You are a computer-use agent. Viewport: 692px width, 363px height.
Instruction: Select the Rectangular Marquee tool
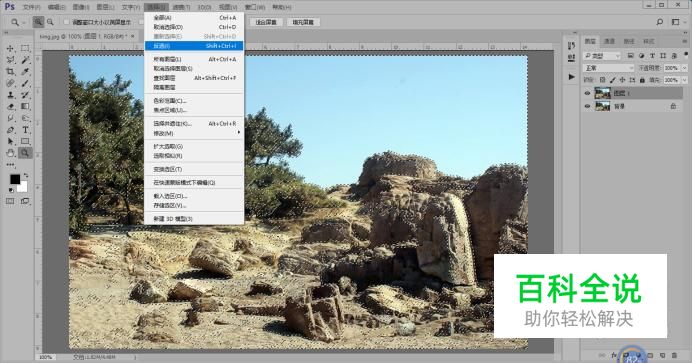[x=25, y=48]
